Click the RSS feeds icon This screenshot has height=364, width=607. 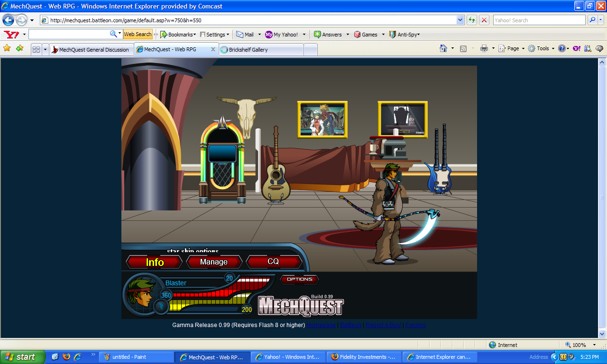pyautogui.click(x=463, y=48)
